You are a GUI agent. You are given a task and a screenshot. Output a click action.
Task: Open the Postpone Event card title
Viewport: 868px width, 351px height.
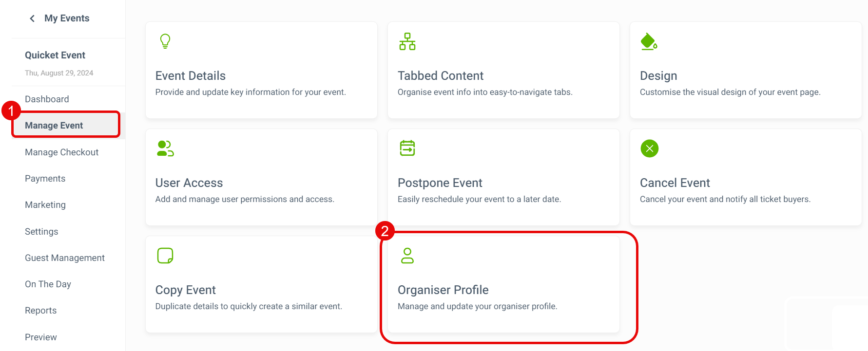tap(440, 183)
